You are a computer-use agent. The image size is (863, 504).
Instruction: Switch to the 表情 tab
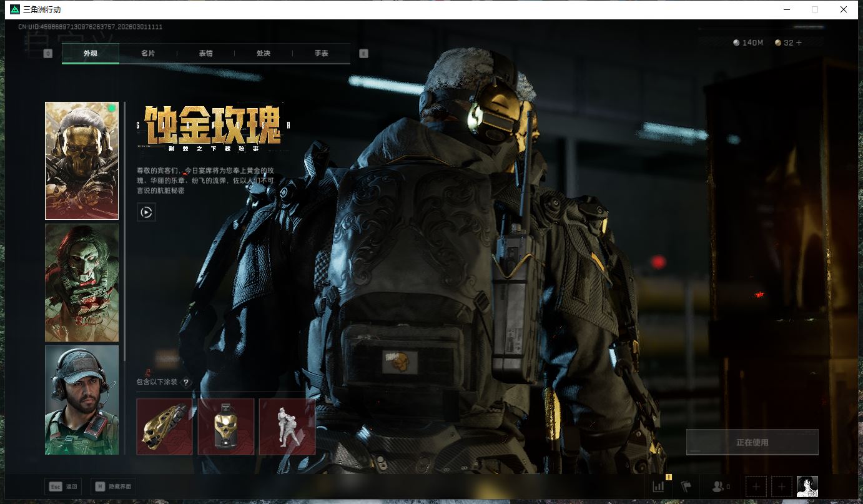click(205, 54)
